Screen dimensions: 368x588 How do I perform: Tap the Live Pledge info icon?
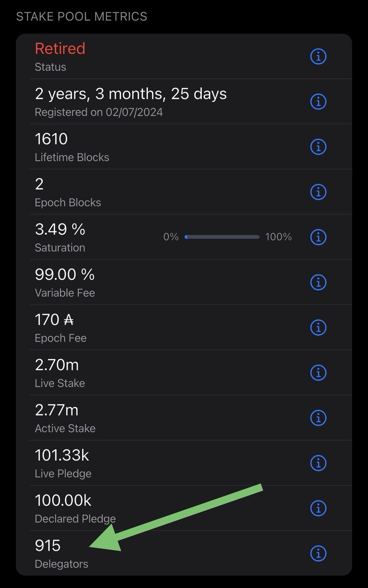(318, 463)
